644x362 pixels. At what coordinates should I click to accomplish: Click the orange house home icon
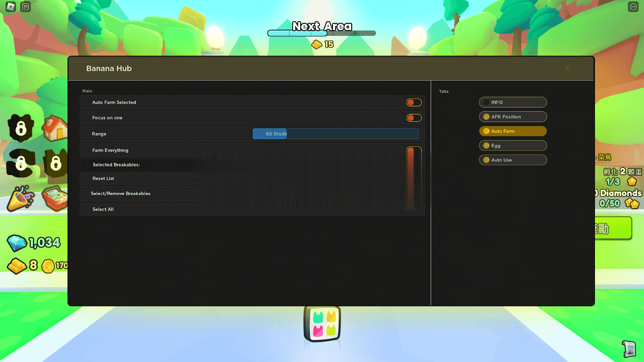point(55,128)
